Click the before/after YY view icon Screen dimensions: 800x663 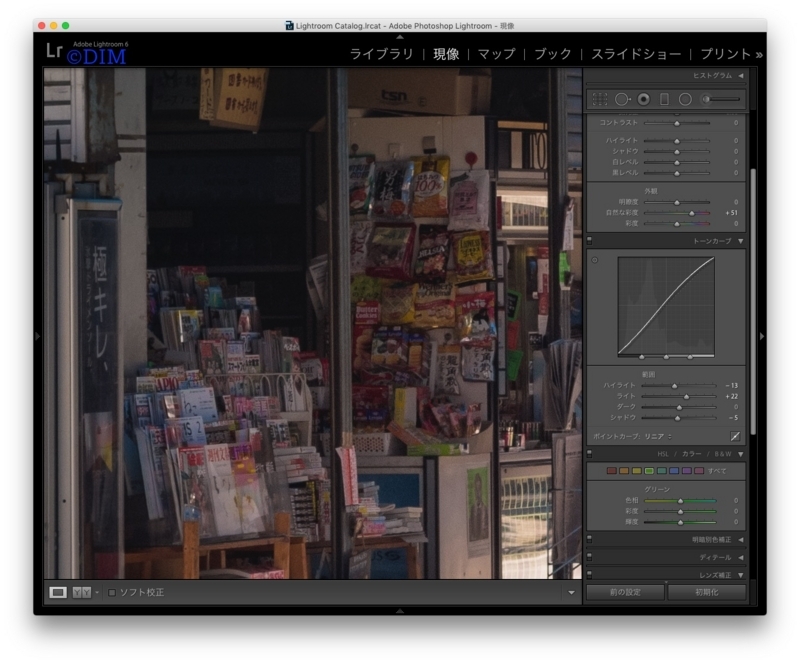coord(81,592)
